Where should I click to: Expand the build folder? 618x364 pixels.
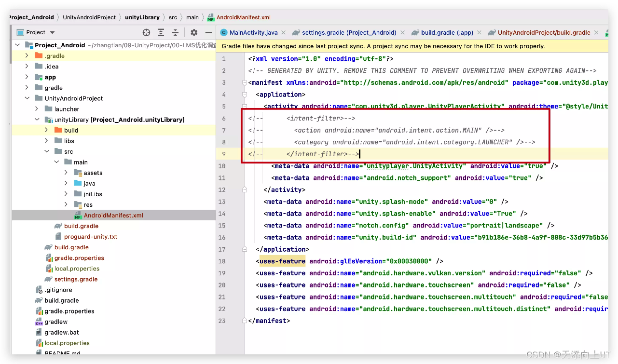[x=46, y=130]
